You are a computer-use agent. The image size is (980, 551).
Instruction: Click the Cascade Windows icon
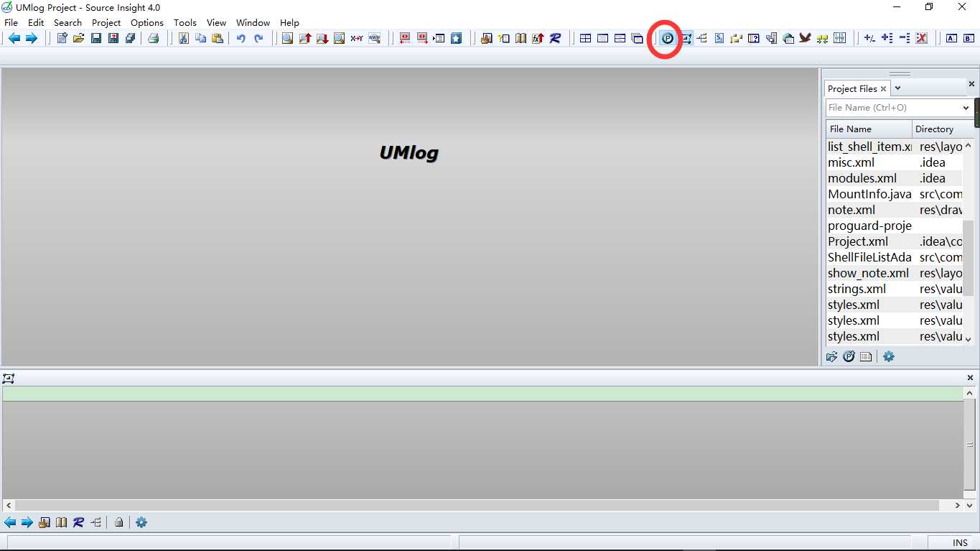click(638, 38)
